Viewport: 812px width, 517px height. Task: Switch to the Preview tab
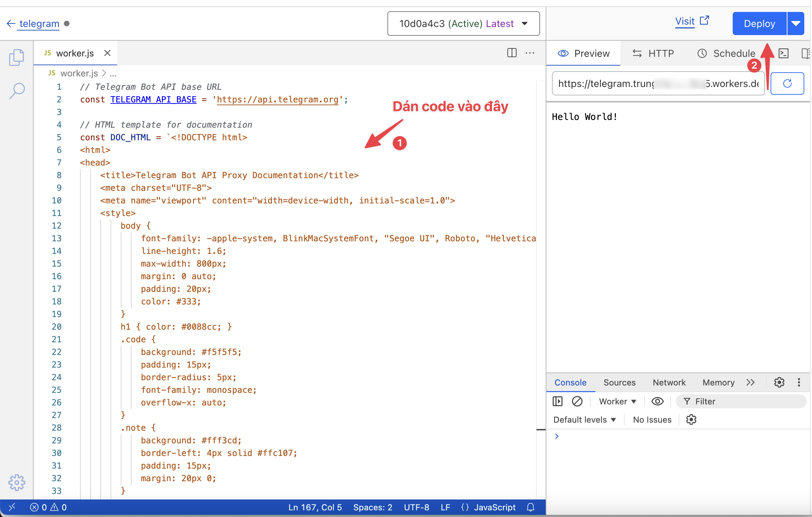pos(584,53)
